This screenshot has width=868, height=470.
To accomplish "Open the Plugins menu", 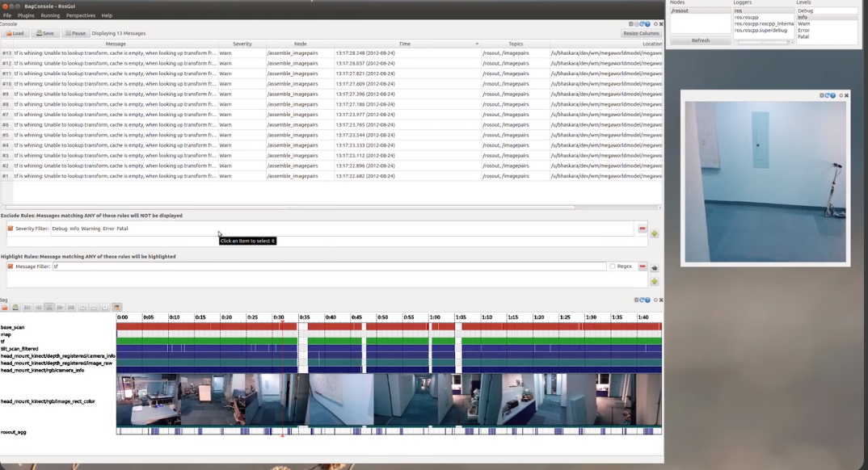I will click(26, 15).
